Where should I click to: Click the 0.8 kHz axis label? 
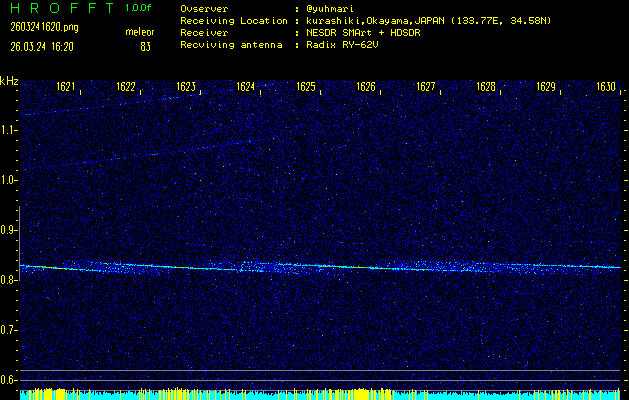tap(8, 280)
